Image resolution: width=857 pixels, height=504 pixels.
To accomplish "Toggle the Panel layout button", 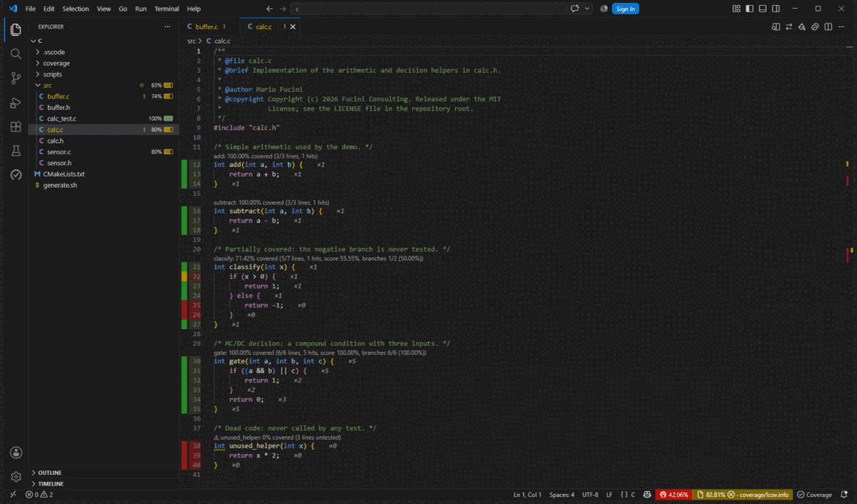I will tap(763, 9).
